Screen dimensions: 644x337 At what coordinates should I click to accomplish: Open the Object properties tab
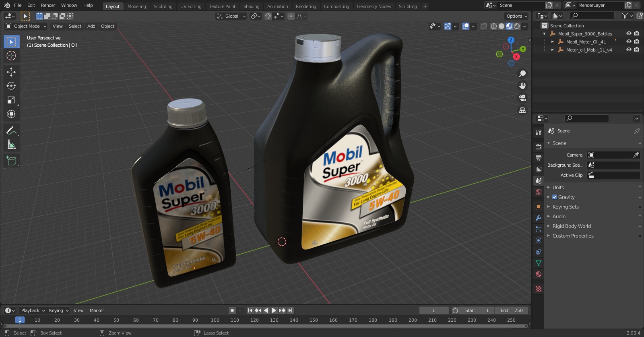(539, 207)
